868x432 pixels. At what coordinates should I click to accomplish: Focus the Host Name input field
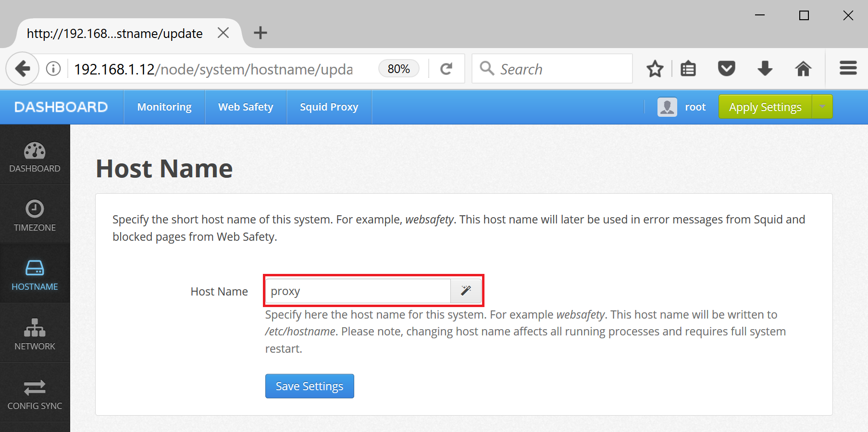(358, 291)
